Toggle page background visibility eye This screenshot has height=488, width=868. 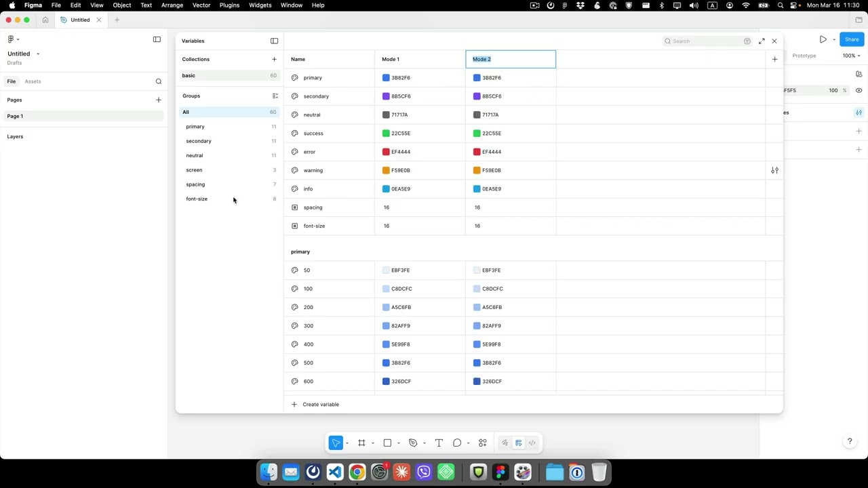(859, 90)
